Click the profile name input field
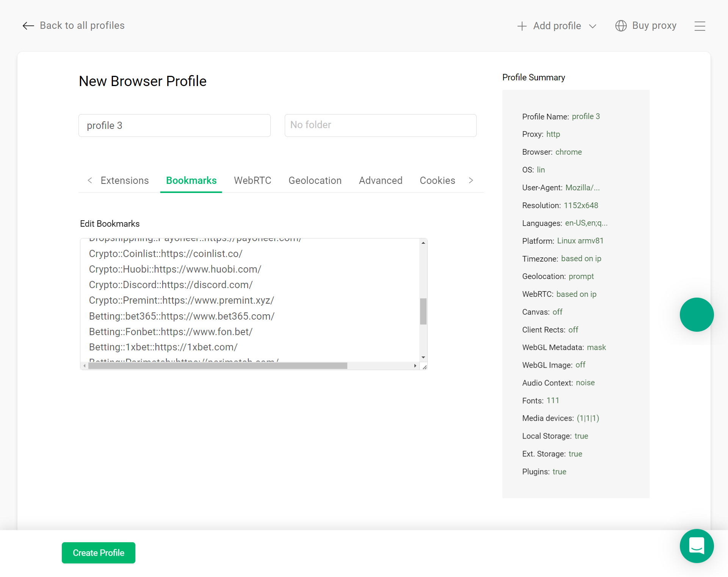 174,125
